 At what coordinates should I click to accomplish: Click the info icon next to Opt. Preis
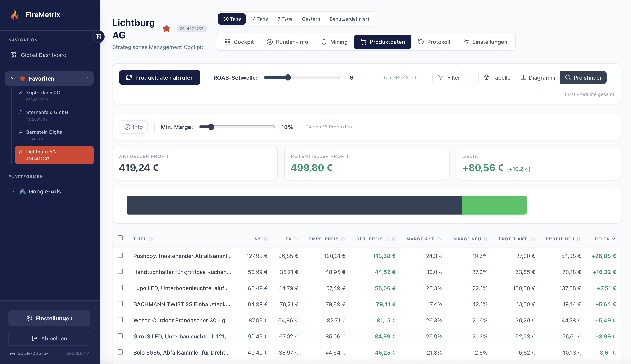tap(387, 239)
